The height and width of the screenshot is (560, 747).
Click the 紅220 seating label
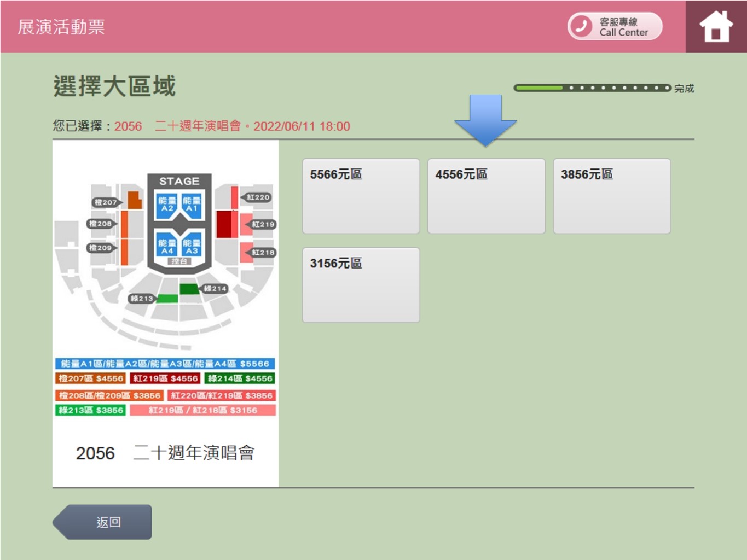click(257, 197)
